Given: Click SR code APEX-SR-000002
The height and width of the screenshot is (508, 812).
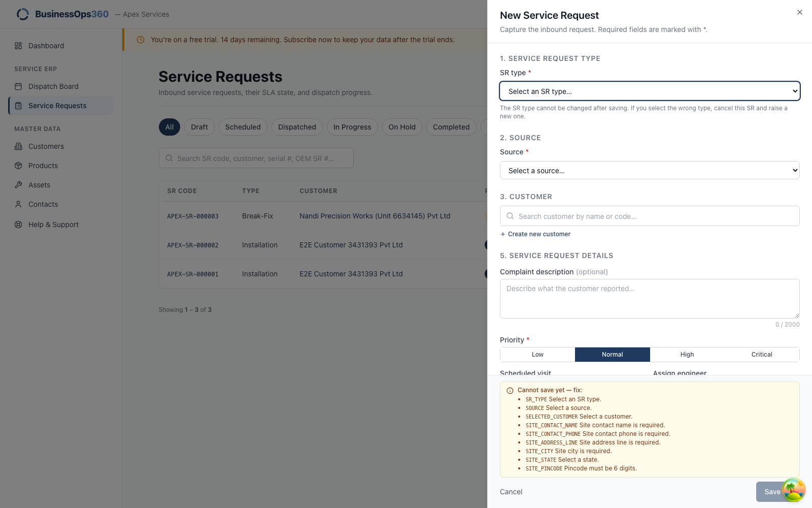Looking at the screenshot, I should pos(193,245).
